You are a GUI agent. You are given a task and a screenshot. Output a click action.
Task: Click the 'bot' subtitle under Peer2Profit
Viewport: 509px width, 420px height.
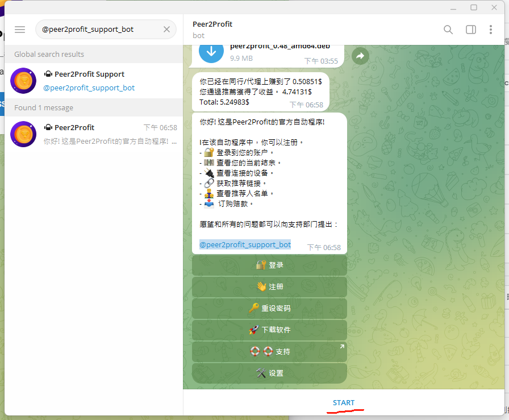point(198,35)
